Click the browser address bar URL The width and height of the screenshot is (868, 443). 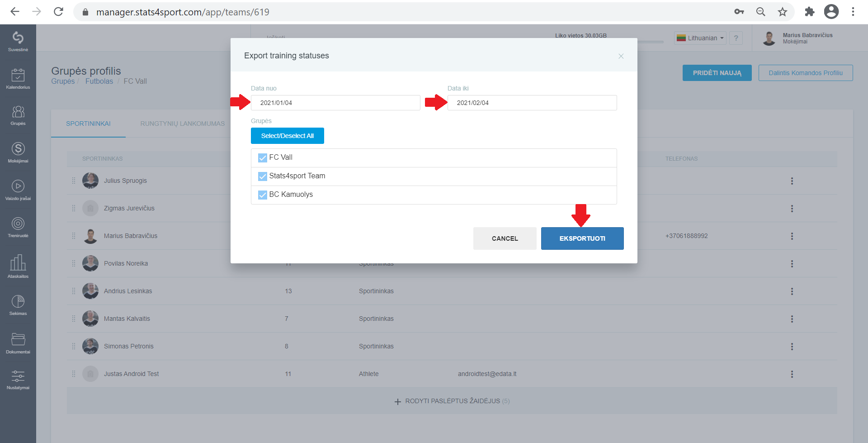click(183, 12)
